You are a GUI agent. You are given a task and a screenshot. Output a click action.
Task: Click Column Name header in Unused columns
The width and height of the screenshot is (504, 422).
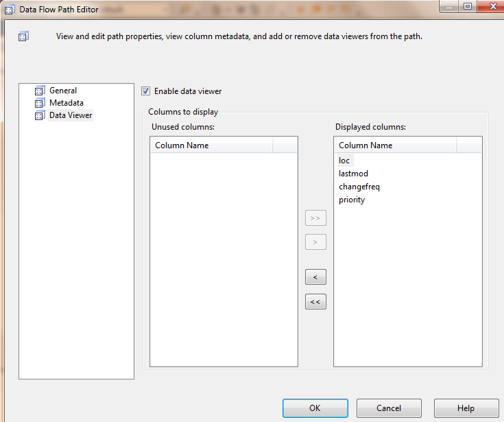(x=211, y=145)
